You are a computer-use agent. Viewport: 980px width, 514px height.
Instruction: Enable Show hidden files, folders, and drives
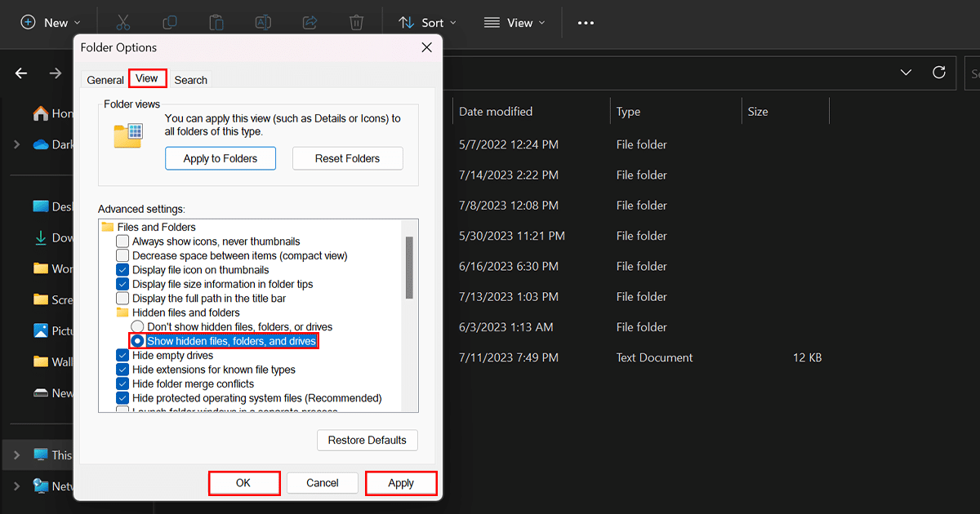[x=136, y=340]
